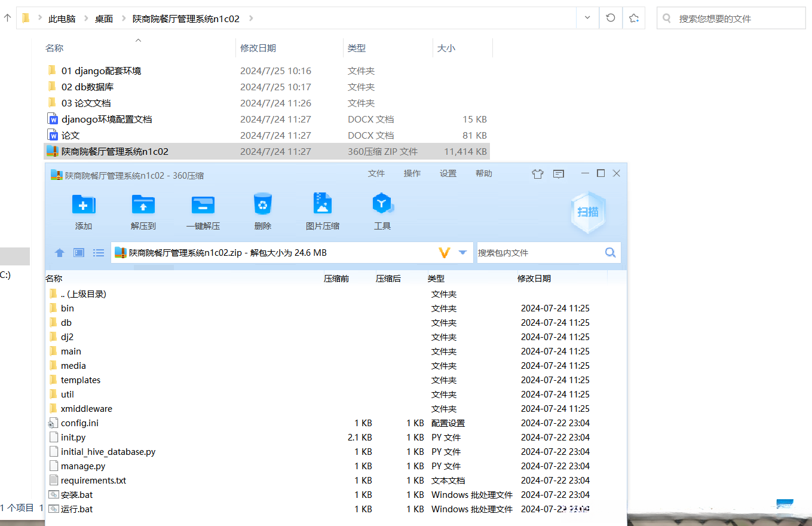Open the 文件 menu in 360压缩
Screen dimensions: 812x526
pos(376,173)
